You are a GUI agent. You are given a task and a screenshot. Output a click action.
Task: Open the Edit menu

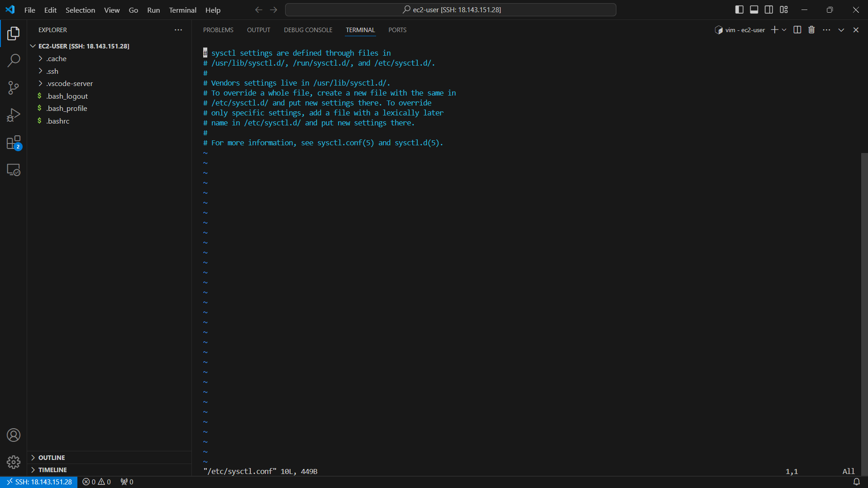(50, 10)
